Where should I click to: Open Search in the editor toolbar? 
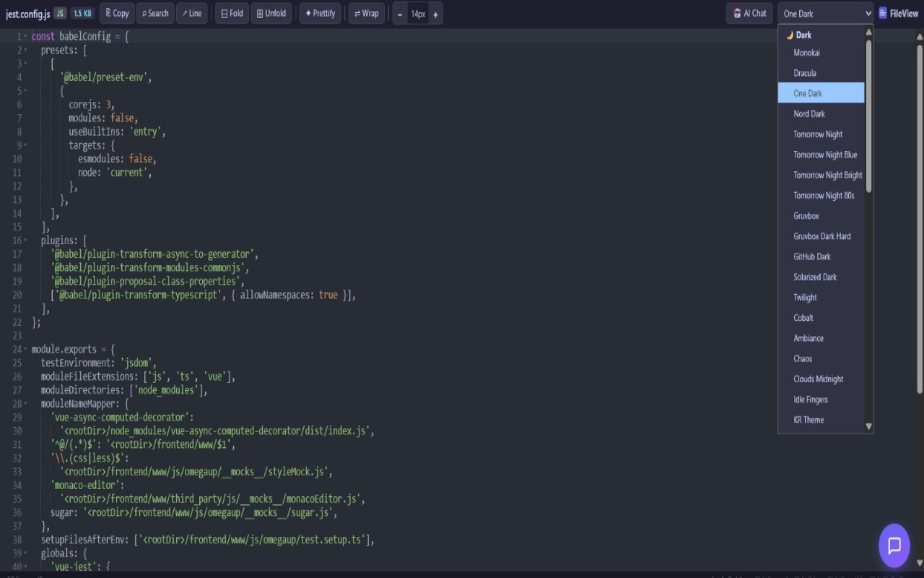coord(155,13)
